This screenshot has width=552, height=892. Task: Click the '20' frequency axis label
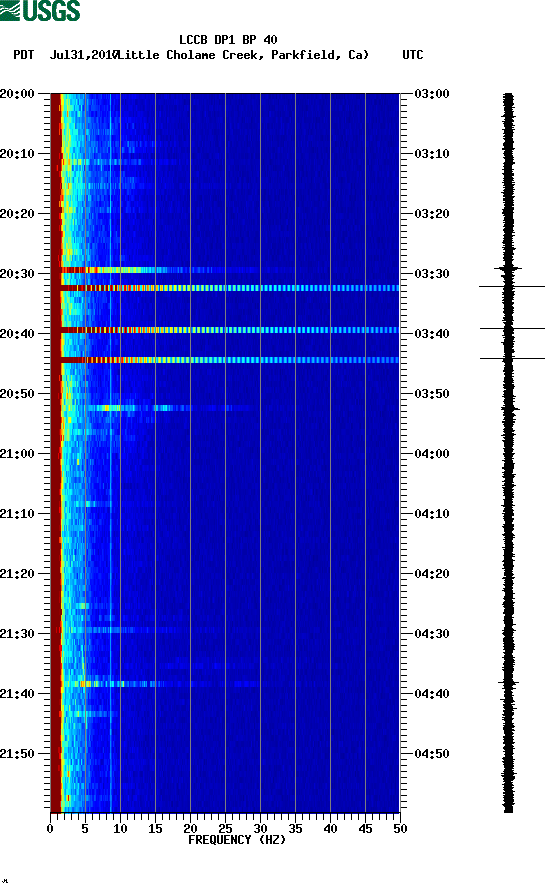190,829
